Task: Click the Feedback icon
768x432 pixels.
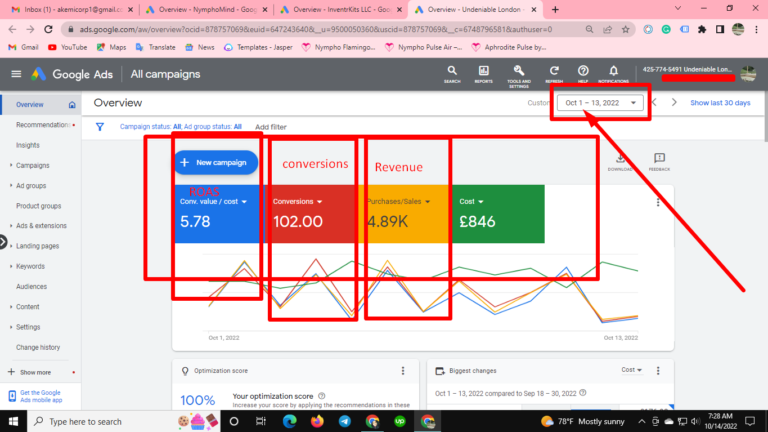Action: (x=659, y=160)
